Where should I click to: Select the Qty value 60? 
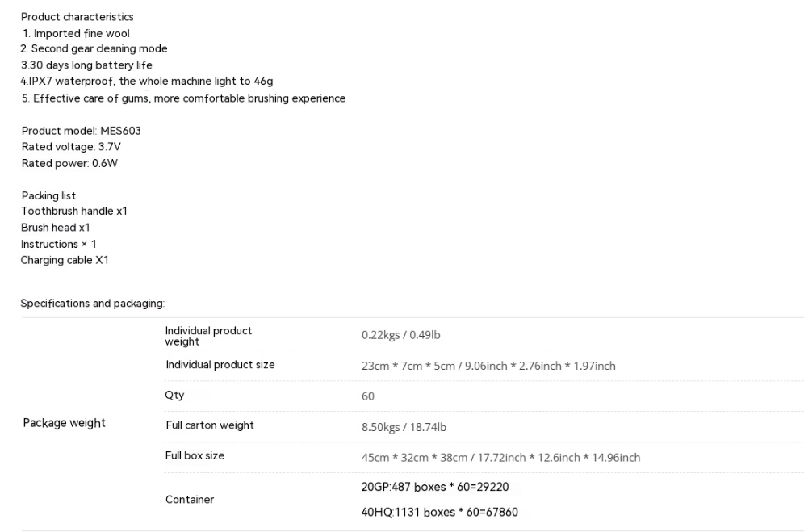(367, 396)
